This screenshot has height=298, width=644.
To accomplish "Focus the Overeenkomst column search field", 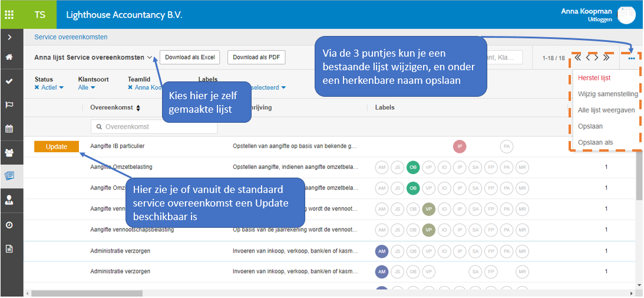I will [x=154, y=127].
